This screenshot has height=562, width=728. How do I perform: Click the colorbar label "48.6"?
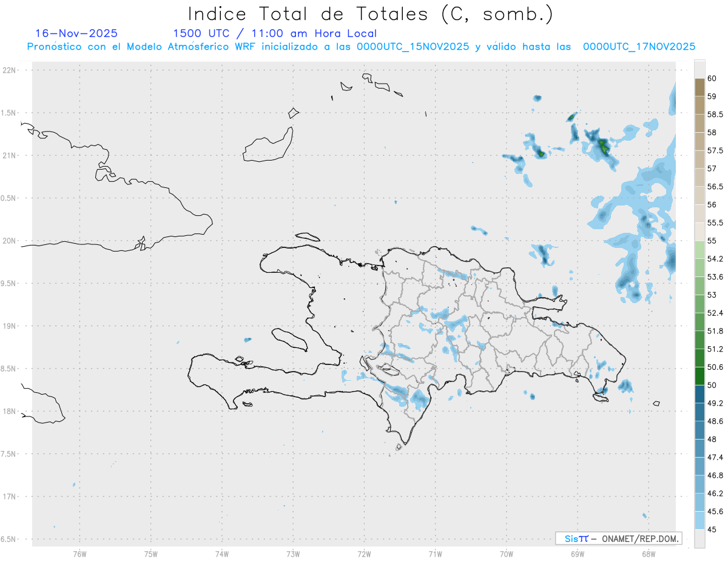(x=715, y=421)
